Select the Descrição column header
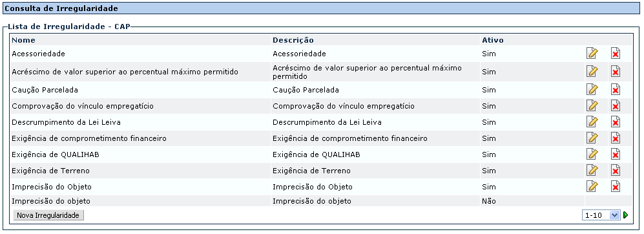 coord(293,40)
